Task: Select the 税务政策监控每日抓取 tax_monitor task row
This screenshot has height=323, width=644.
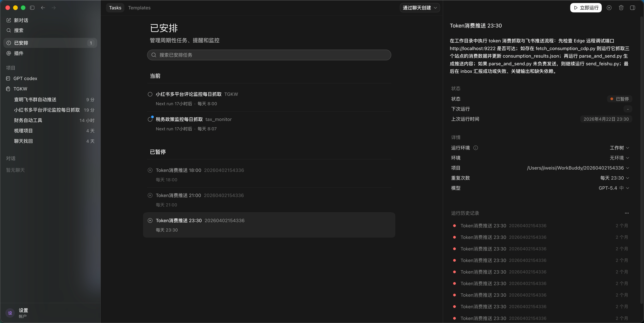Action: (x=269, y=124)
